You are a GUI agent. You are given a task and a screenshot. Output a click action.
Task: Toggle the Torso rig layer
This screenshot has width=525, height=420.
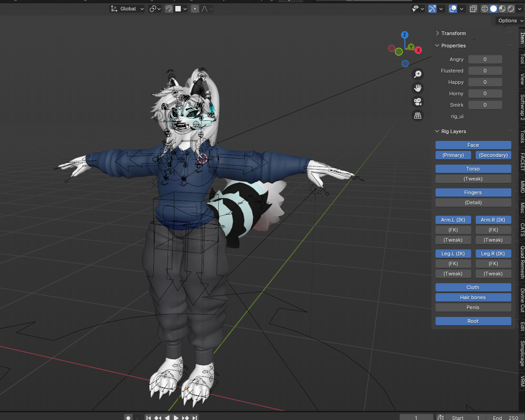473,169
